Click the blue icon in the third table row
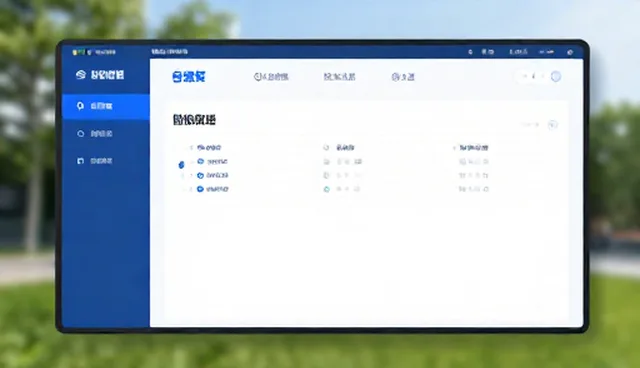640x368 pixels. [x=200, y=189]
